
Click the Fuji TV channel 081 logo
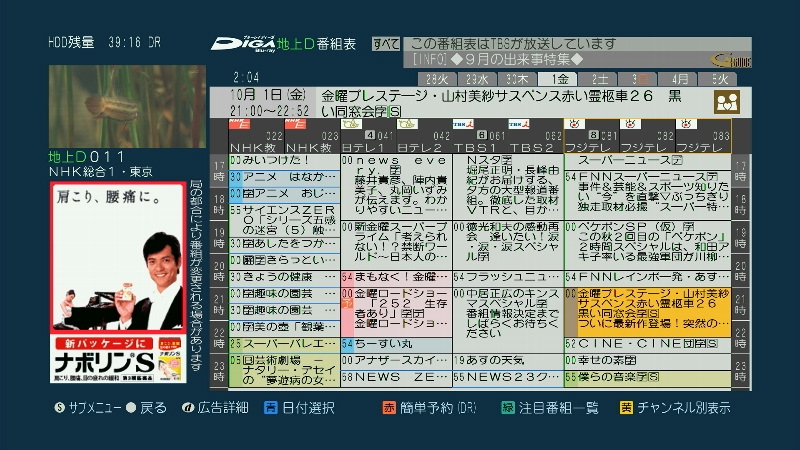pos(574,124)
